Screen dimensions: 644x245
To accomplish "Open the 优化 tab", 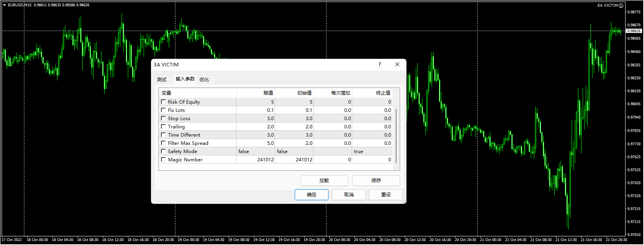I will 204,80.
